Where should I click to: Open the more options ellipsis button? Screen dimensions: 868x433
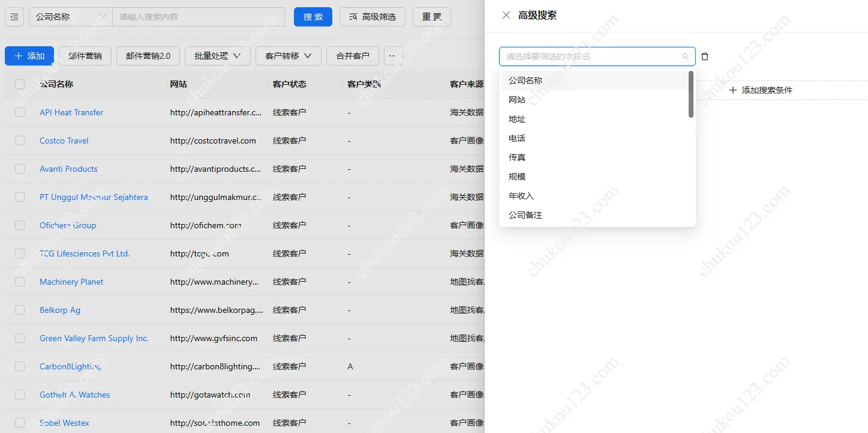tap(392, 56)
